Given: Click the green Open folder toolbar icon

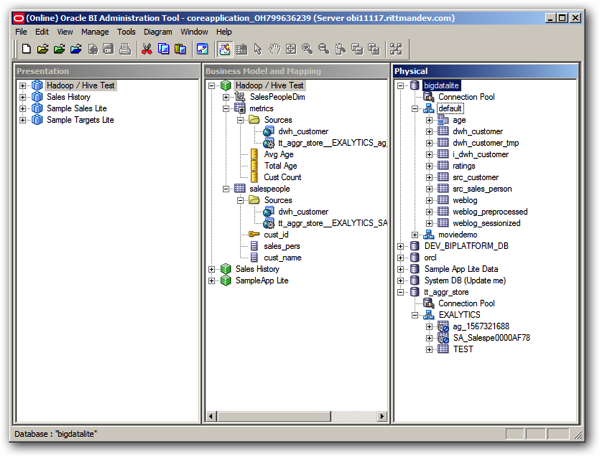Looking at the screenshot, I should pyautogui.click(x=59, y=49).
